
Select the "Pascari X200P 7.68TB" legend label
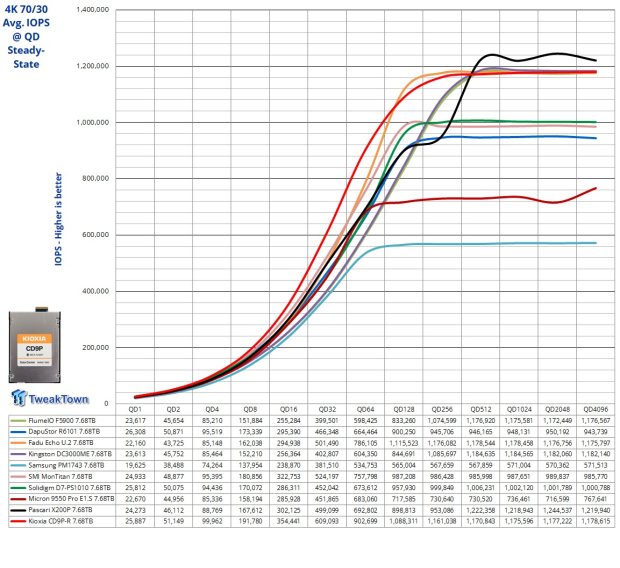point(60,510)
